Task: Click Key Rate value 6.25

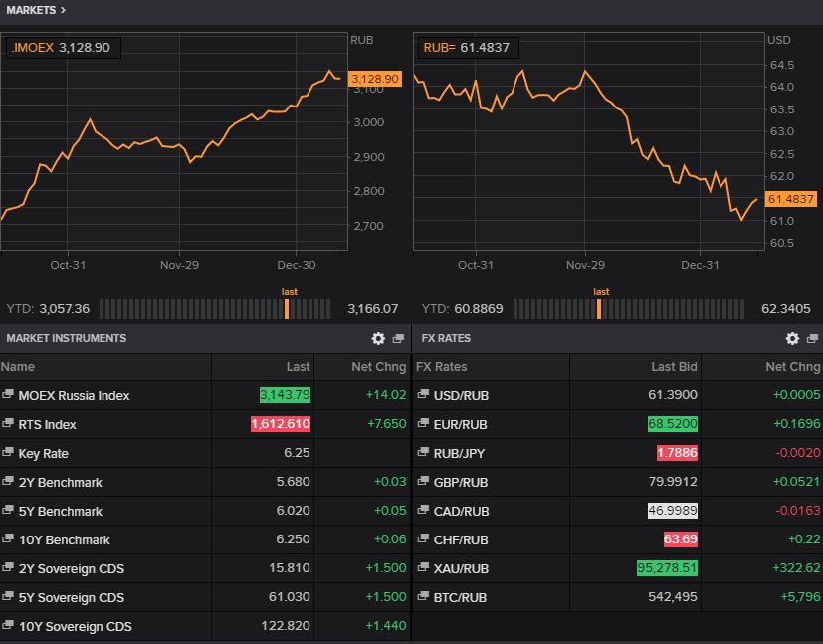Action: click(x=297, y=453)
